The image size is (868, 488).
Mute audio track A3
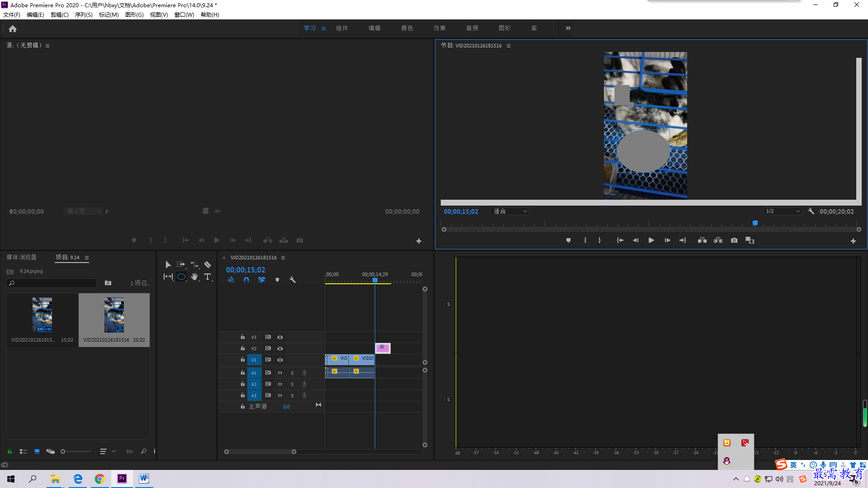(x=280, y=396)
